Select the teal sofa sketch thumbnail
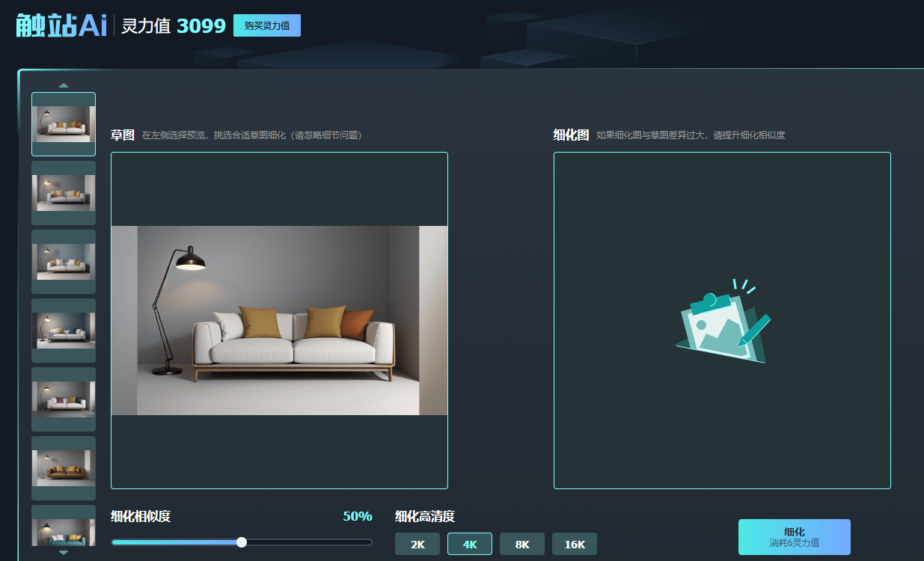This screenshot has width=924, height=561. click(x=64, y=526)
